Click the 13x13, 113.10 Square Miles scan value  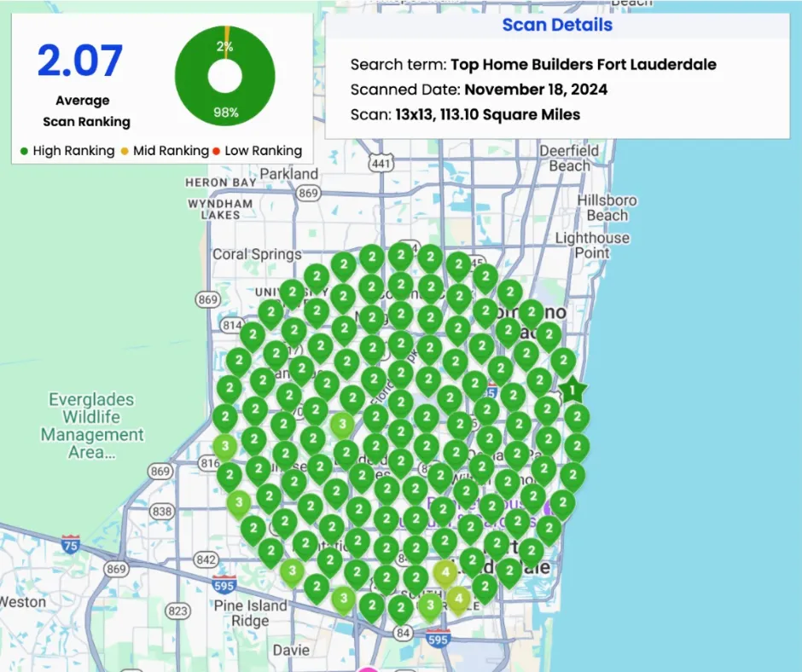point(487,114)
